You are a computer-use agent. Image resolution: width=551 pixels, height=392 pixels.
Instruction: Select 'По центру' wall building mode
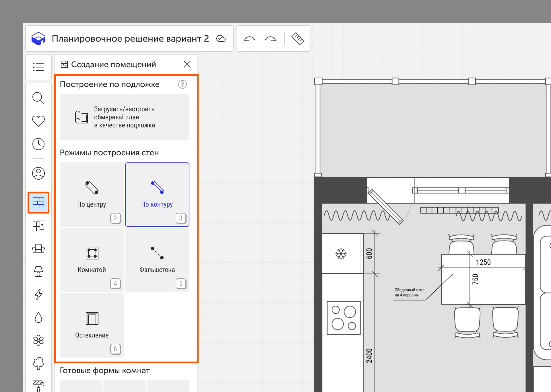92,195
